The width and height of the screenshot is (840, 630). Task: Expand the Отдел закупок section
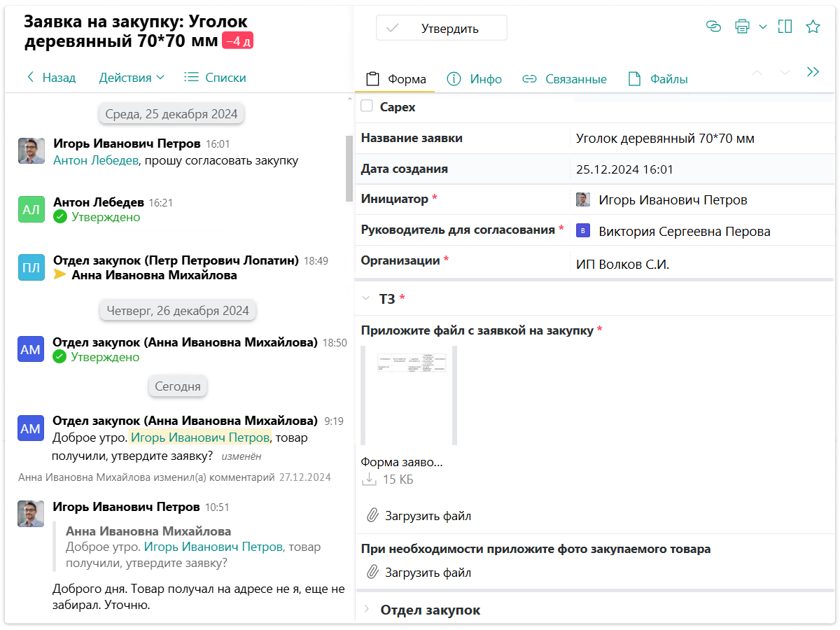[x=366, y=610]
